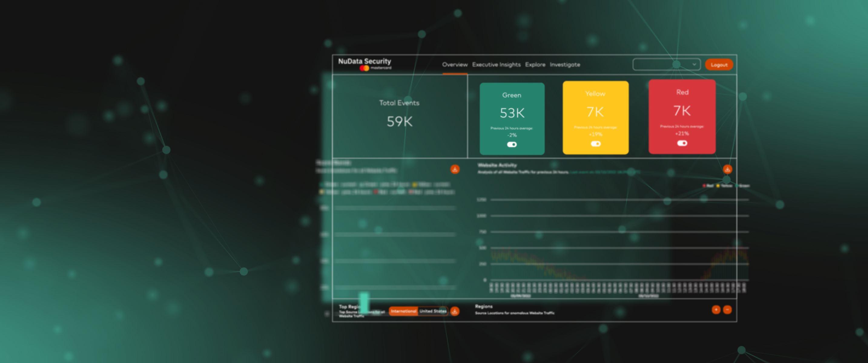Viewport: 868px width, 363px height.
Task: Zoom in on Regions map (plus)
Action: tap(716, 309)
